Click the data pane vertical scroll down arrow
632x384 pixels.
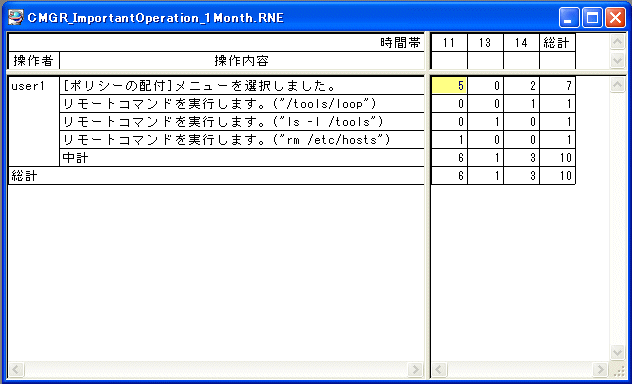tap(617, 353)
